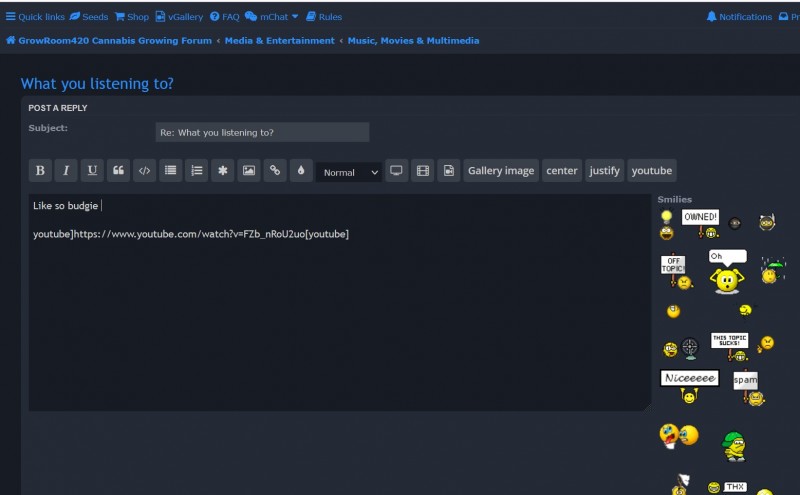Open font colour picker droplet icon
This screenshot has height=495, width=800.
(301, 171)
